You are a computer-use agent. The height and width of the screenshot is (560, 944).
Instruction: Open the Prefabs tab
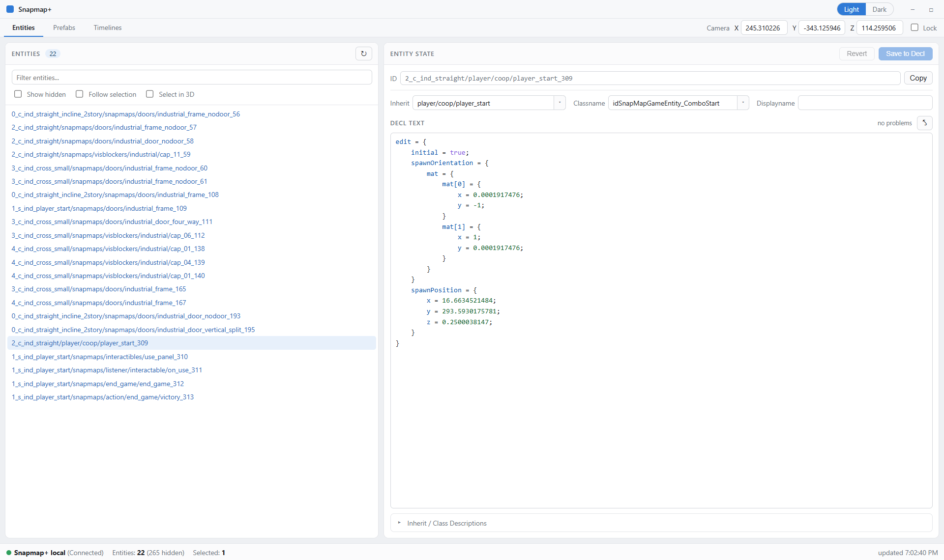[64, 28]
